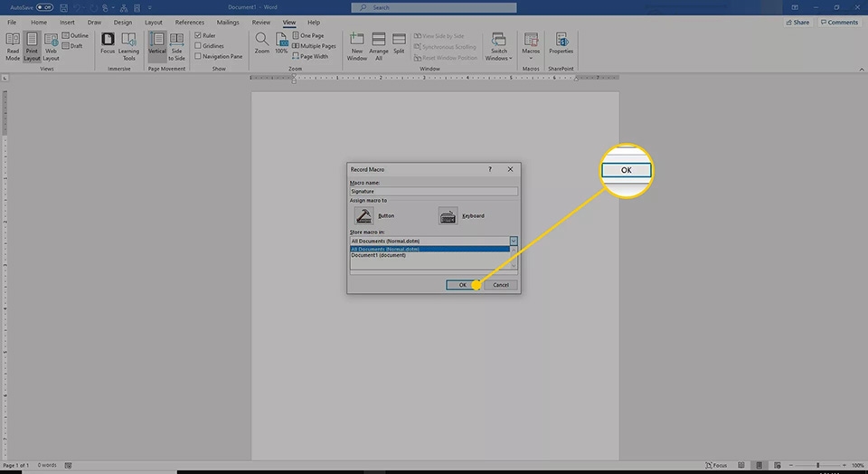Click the zoom slider handle
Image resolution: width=868 pixels, height=474 pixels.
[817, 465]
